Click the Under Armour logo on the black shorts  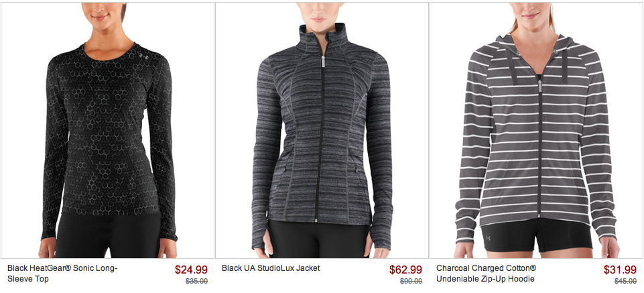click(489, 237)
